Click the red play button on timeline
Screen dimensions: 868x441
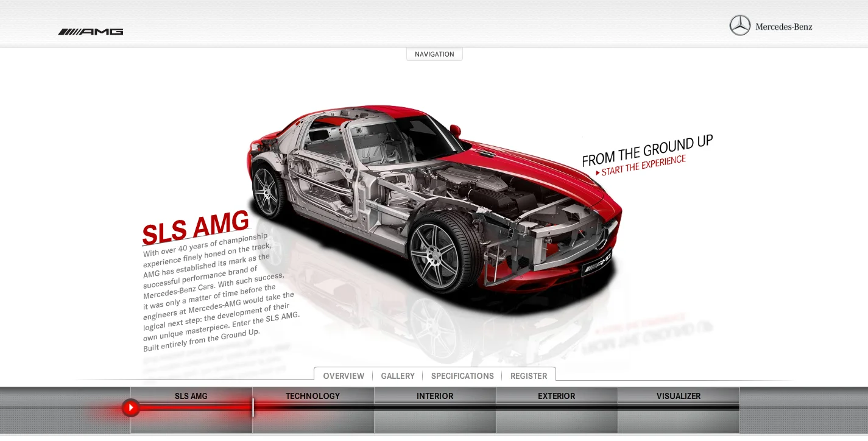[x=130, y=407]
